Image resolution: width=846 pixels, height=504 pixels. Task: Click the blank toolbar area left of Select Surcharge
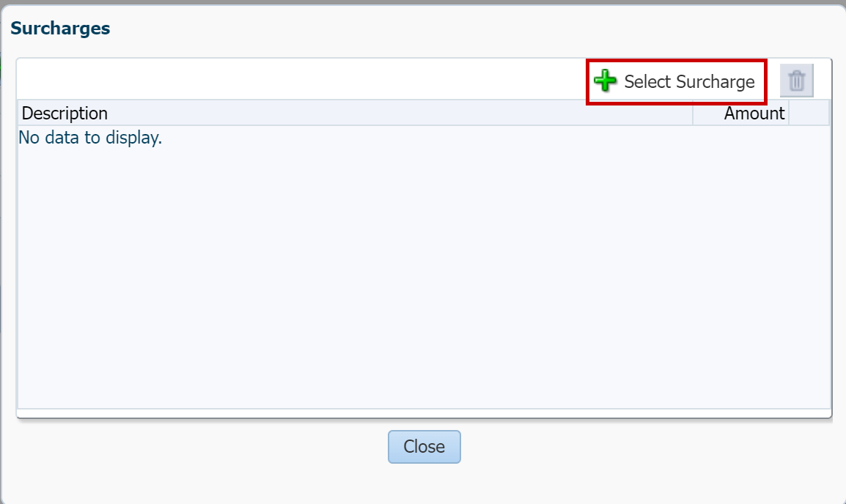click(x=302, y=79)
